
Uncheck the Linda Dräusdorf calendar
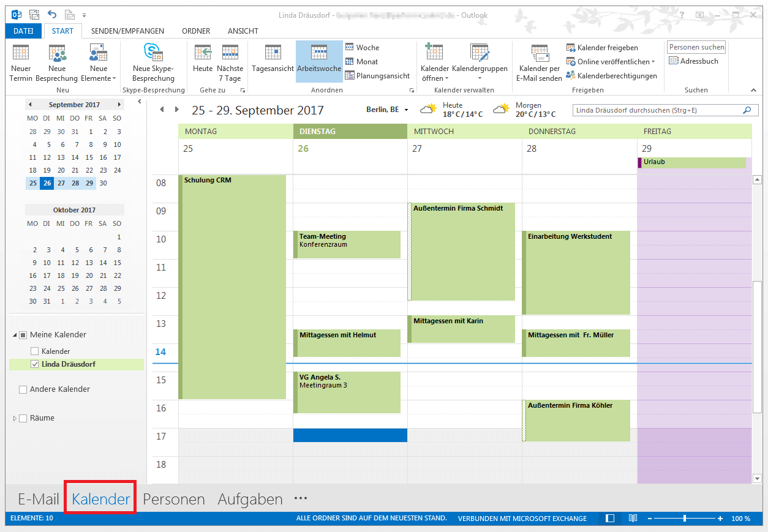tap(34, 364)
